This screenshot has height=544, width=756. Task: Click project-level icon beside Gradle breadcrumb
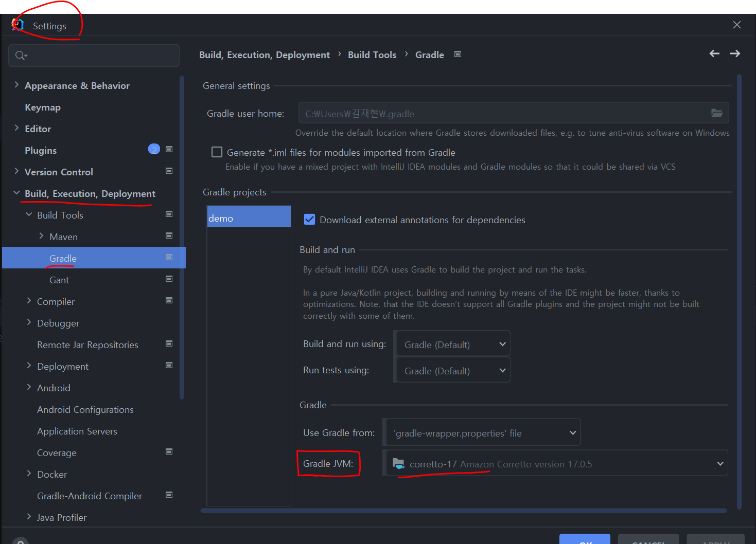pyautogui.click(x=458, y=54)
